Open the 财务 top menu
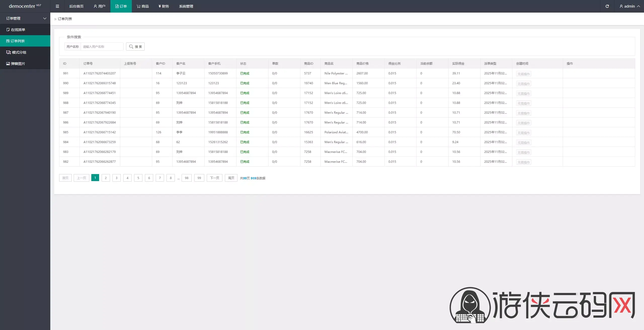644x330 pixels. coord(164,6)
